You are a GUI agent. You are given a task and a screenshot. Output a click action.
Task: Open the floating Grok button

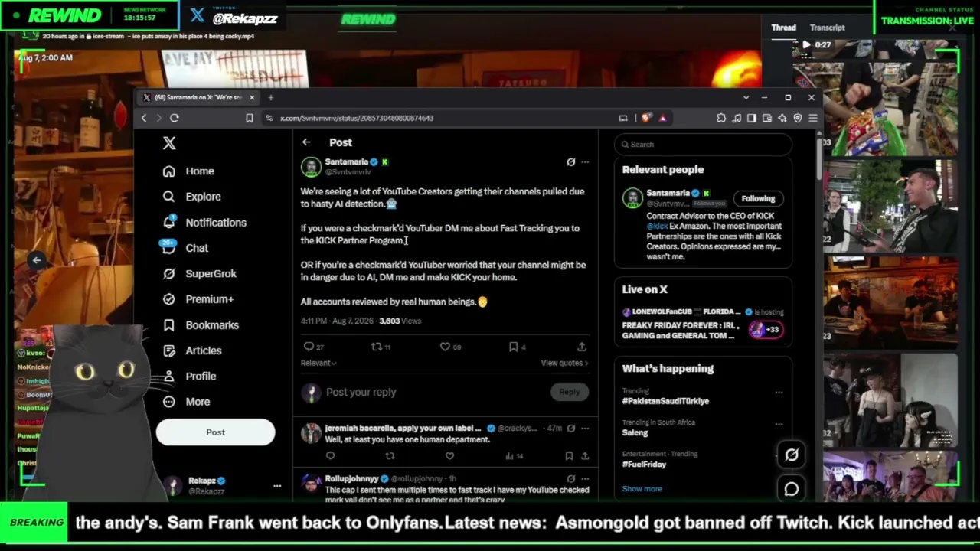coord(792,455)
